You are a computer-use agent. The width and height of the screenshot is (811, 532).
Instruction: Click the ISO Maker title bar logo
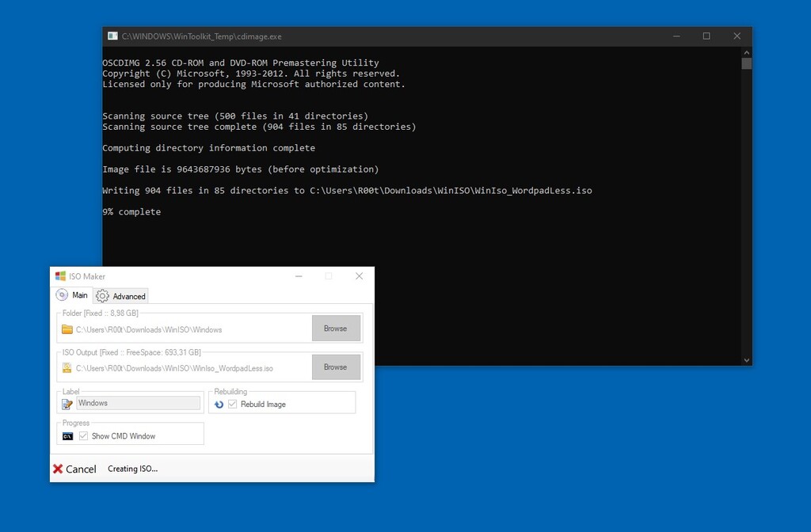60,276
